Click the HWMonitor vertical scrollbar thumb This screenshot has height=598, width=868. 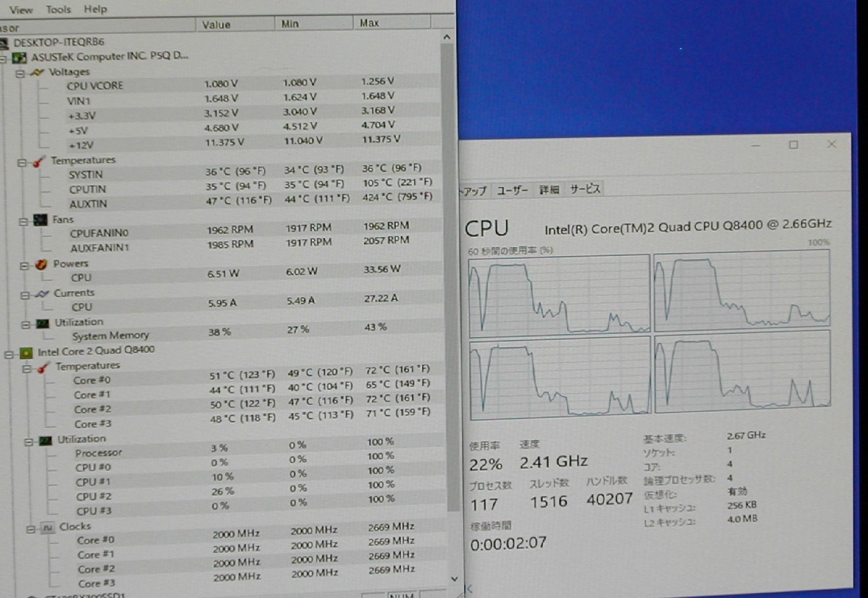click(x=450, y=277)
